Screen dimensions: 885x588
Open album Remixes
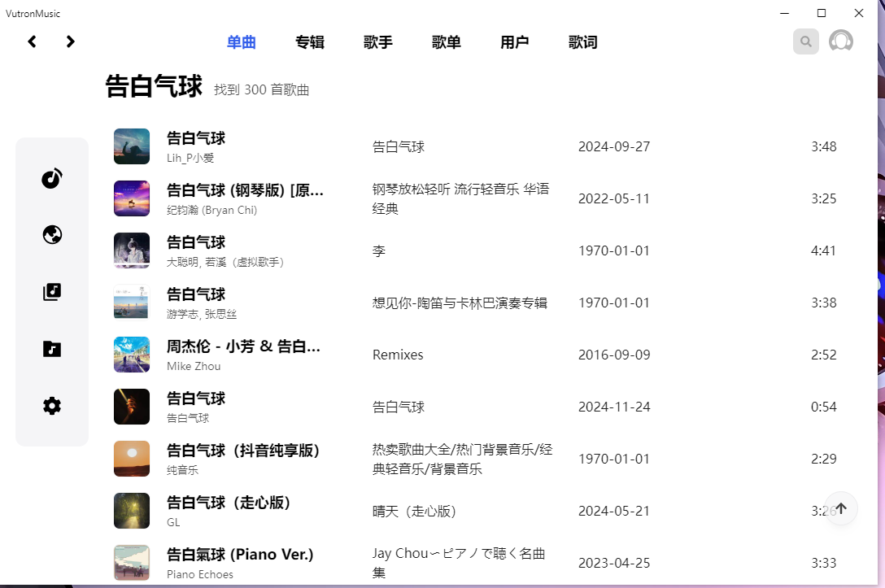tap(398, 355)
